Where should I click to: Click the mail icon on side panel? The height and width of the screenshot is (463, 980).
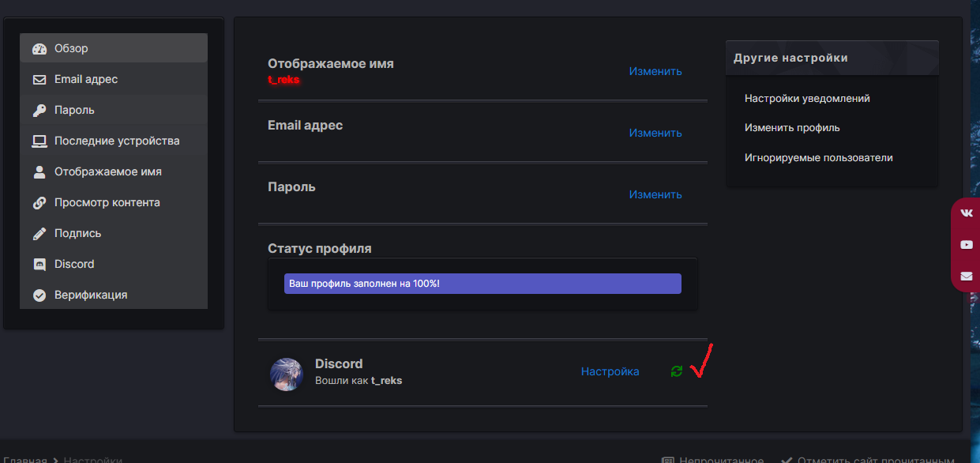pyautogui.click(x=967, y=277)
